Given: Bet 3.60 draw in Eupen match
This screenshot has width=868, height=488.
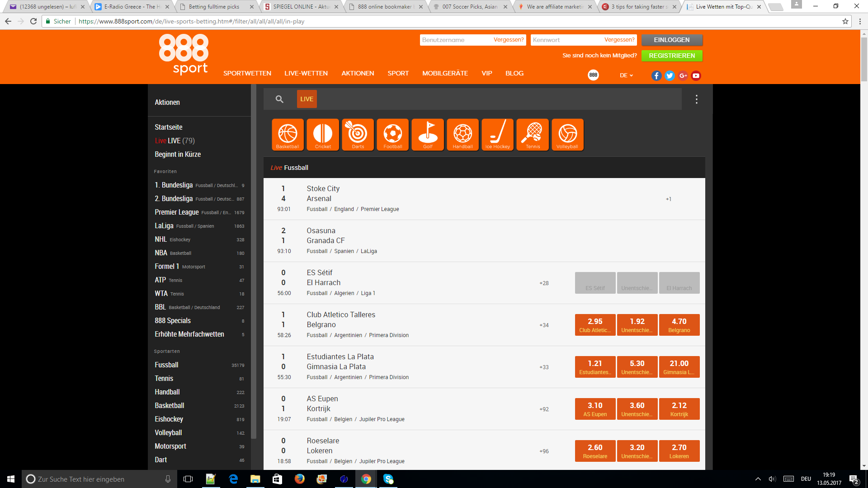Looking at the screenshot, I should [x=637, y=409].
